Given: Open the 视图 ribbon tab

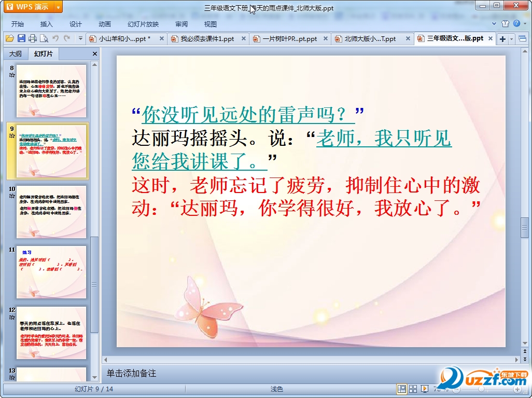Looking at the screenshot, I should pos(211,24).
